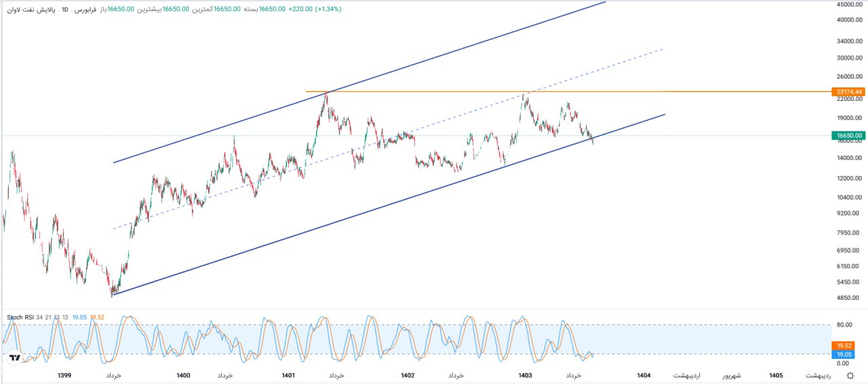Open the Stoch RSI indicator legend
This screenshot has height=384, width=868.
pyautogui.click(x=20, y=317)
